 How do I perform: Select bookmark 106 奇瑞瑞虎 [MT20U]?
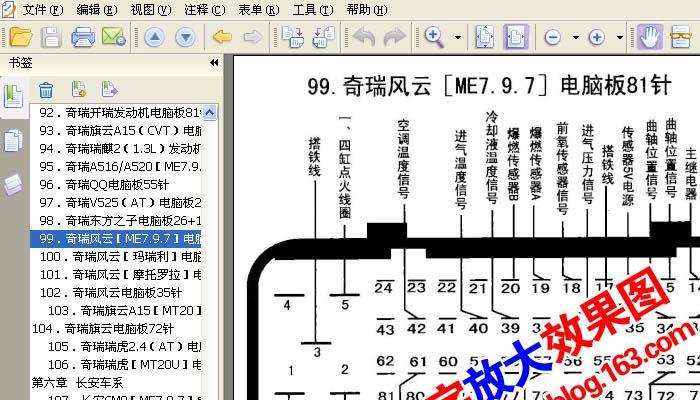point(125,365)
